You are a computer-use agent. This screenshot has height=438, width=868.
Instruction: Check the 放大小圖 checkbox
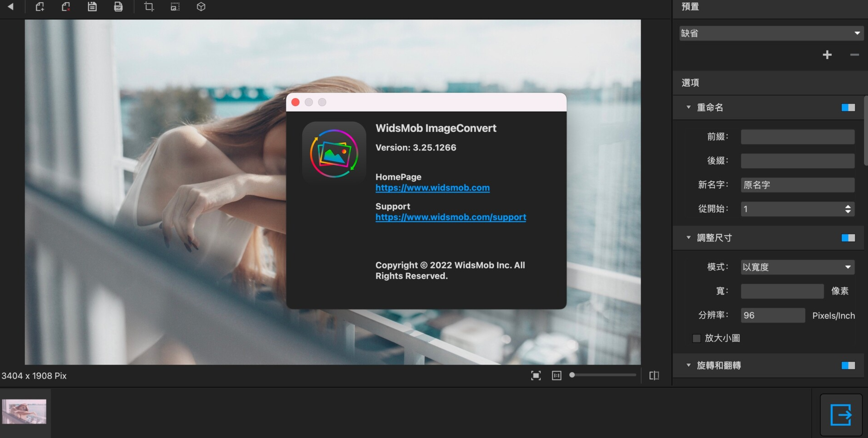click(697, 338)
